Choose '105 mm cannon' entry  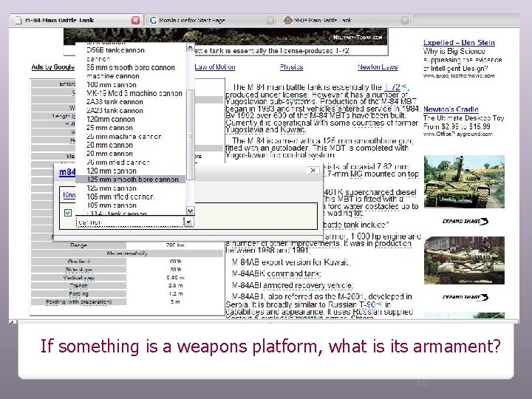click(x=112, y=205)
